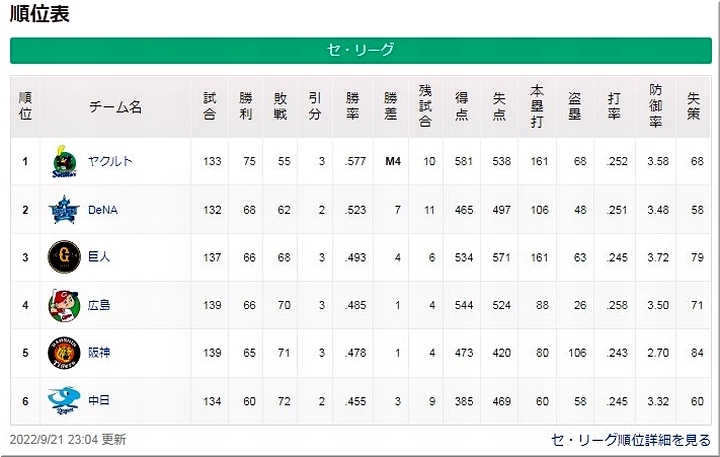The height and width of the screenshot is (457, 720).
Task: Select the セ・リーグ green tab
Action: point(361,50)
